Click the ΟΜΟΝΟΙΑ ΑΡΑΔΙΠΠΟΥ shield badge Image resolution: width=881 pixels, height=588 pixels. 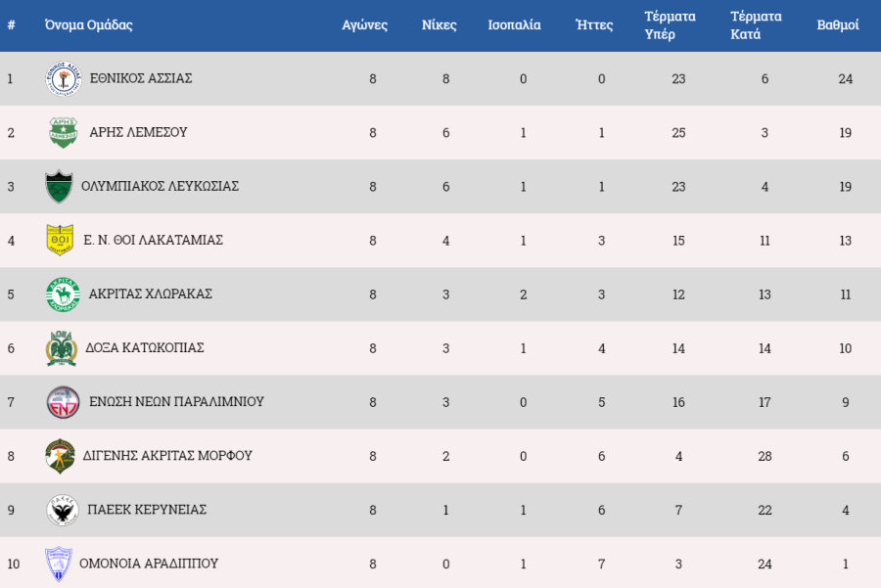59,564
